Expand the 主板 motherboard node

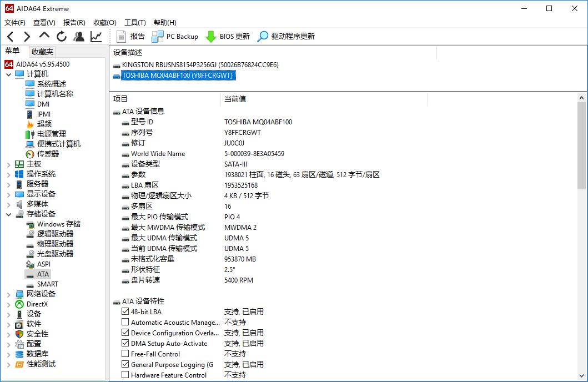9,164
